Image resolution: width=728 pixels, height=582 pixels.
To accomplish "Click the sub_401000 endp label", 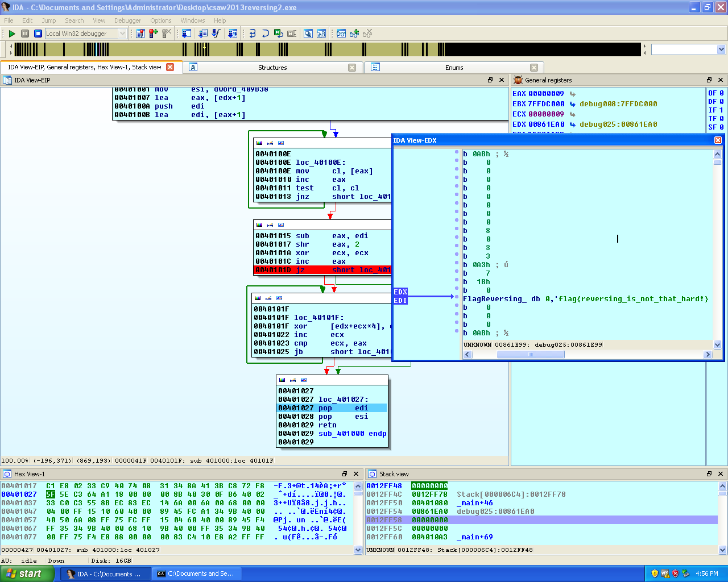I will pyautogui.click(x=352, y=434).
